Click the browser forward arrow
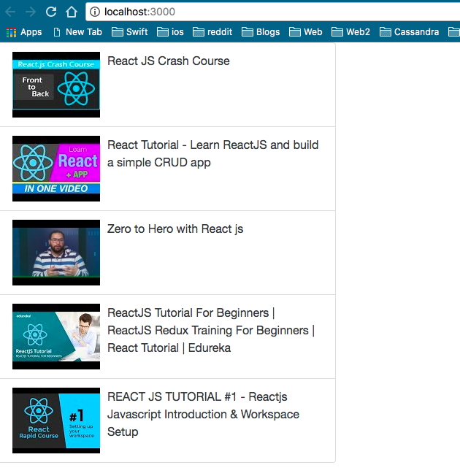This screenshot has height=476, width=460. click(x=31, y=12)
